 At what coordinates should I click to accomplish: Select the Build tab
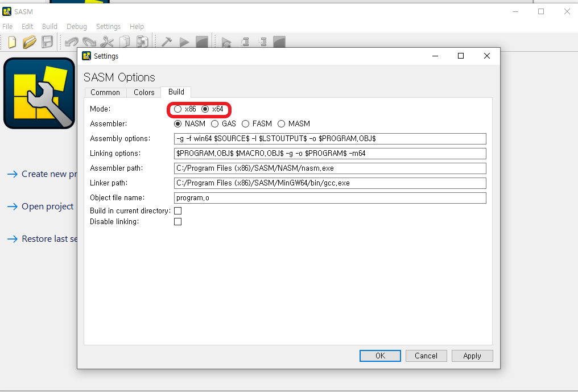coord(176,92)
